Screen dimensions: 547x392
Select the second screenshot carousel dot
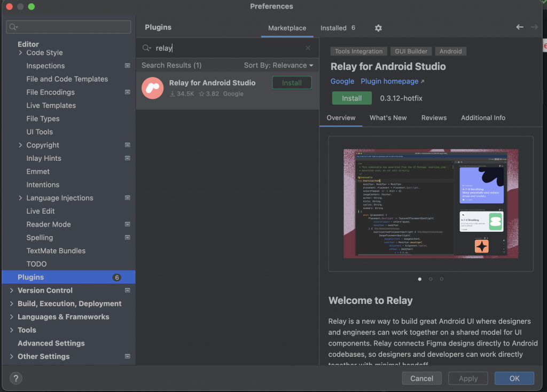pyautogui.click(x=431, y=279)
